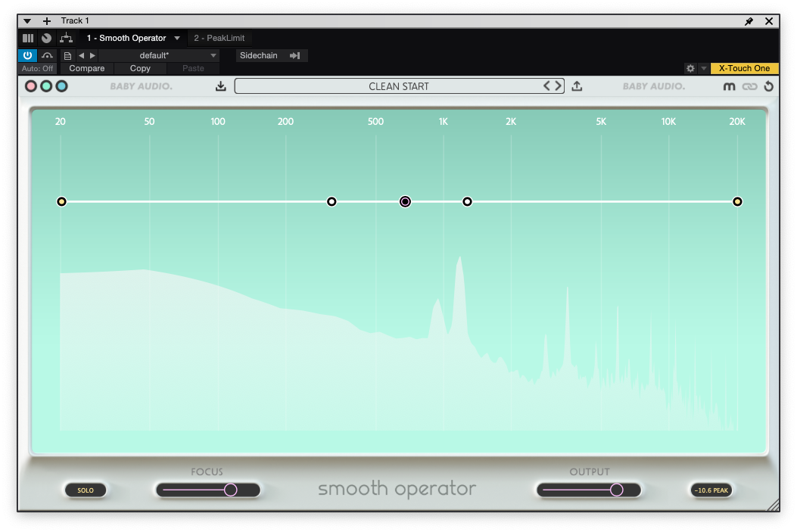Select the white node near 300 Hz
Image resolution: width=797 pixels, height=532 pixels.
[x=332, y=202]
